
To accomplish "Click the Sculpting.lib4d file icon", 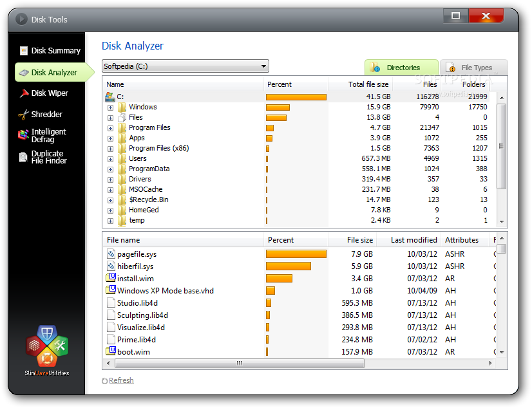I will [x=111, y=315].
